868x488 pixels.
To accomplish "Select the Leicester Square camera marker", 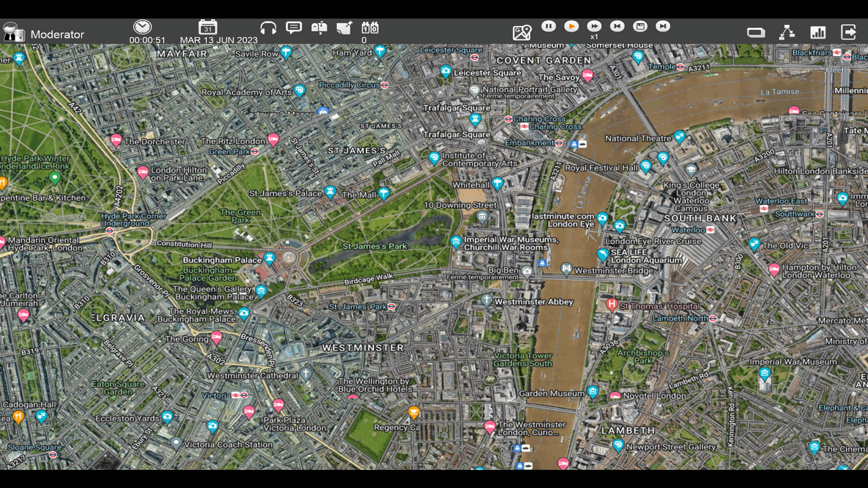I will (x=446, y=71).
